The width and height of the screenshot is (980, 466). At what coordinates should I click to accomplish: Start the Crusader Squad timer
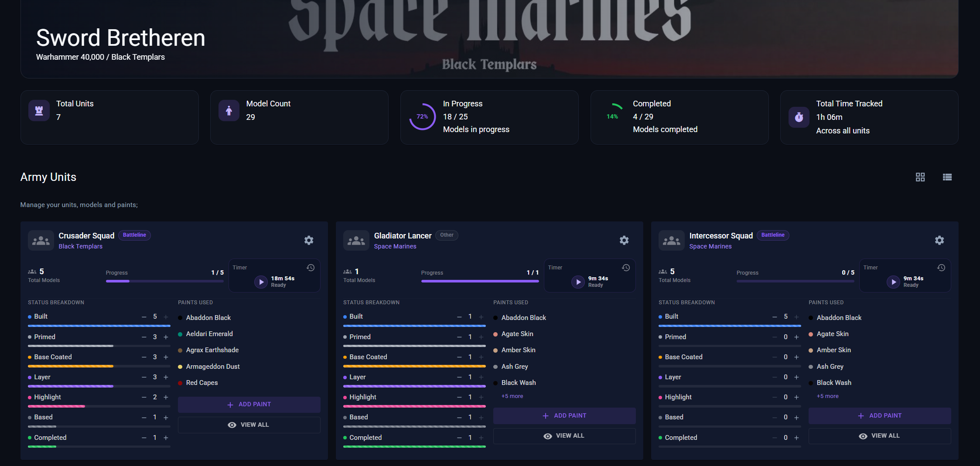(x=261, y=282)
